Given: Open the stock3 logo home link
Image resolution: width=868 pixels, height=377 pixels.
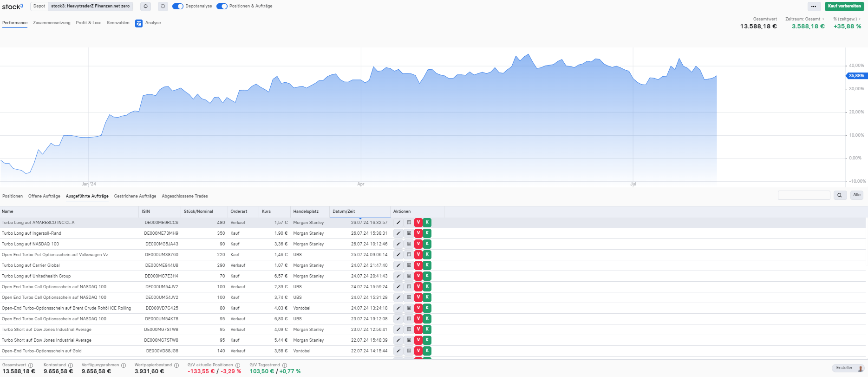Looking at the screenshot, I should point(13,7).
